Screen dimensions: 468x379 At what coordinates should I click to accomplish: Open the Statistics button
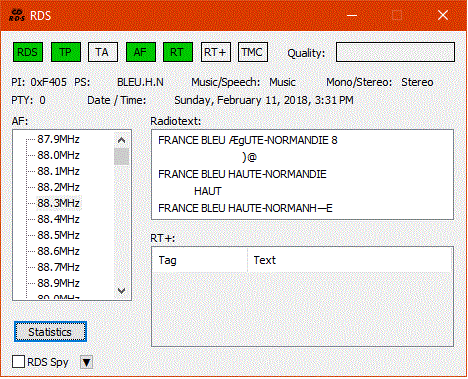(50, 332)
